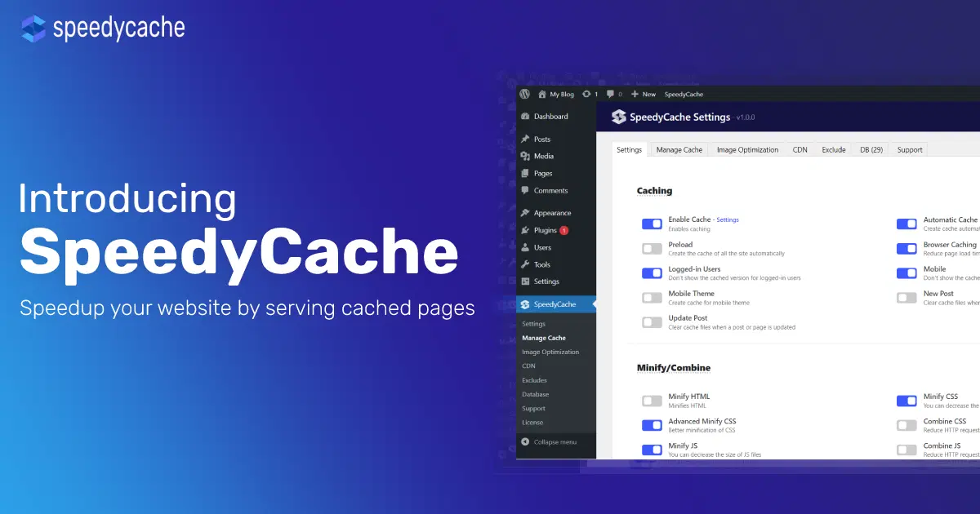This screenshot has width=980, height=514.
Task: Open the comments bubble icon in admin bar
Action: pos(610,95)
